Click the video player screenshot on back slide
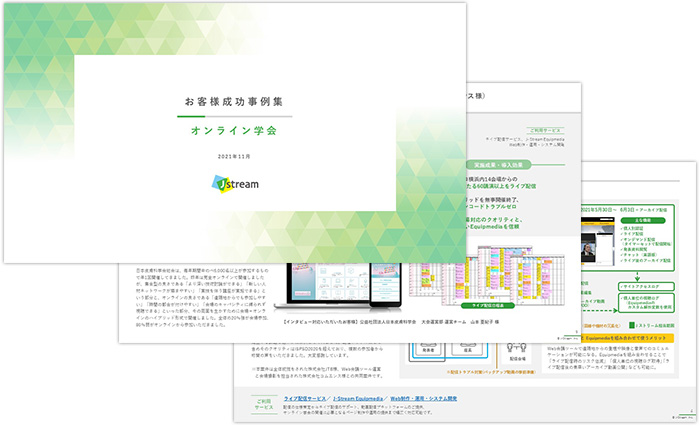The image size is (700, 426). pyautogui.click(x=597, y=241)
